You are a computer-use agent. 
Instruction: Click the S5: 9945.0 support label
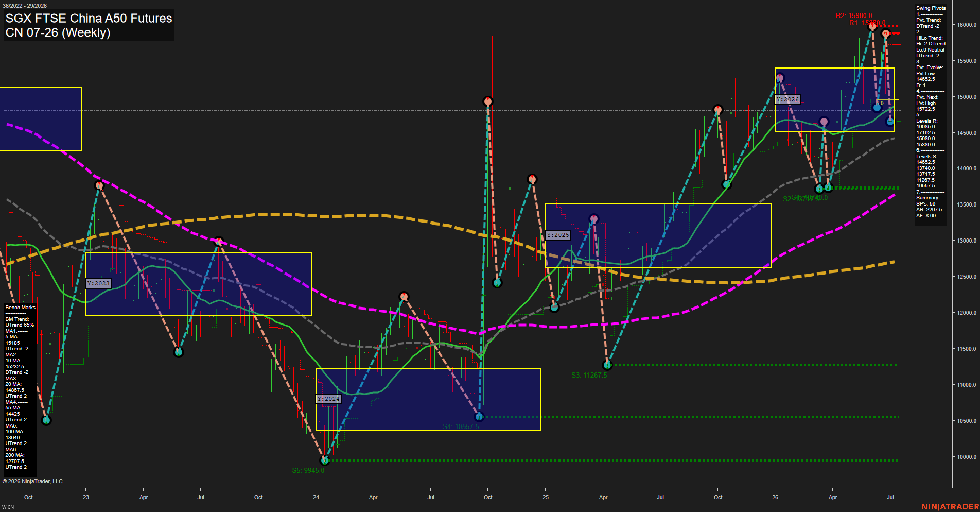(x=308, y=470)
